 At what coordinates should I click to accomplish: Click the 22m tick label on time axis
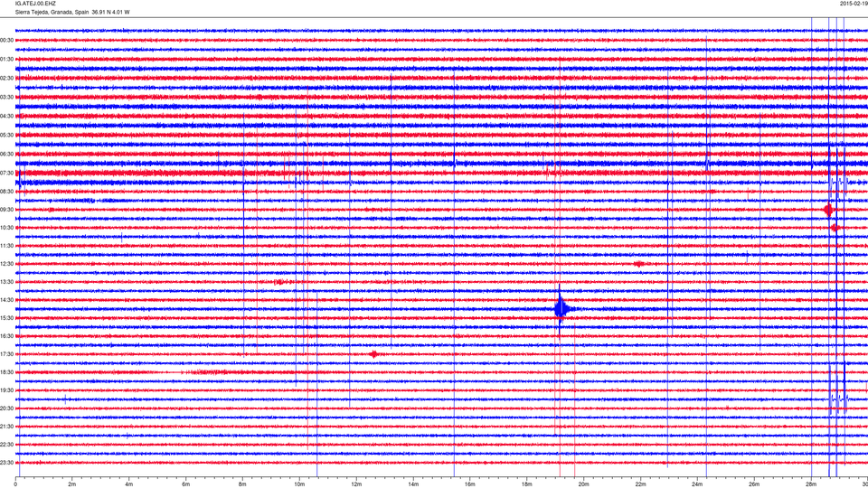pyautogui.click(x=640, y=484)
